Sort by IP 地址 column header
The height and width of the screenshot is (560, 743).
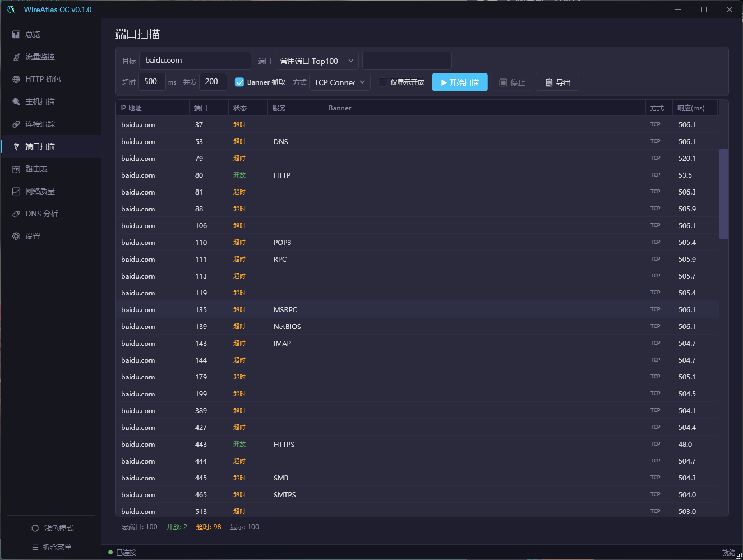[152, 108]
